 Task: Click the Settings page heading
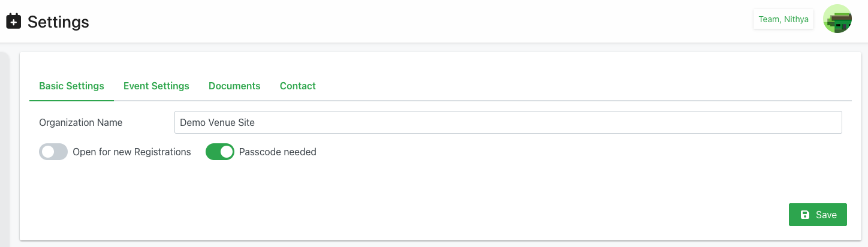pyautogui.click(x=58, y=22)
